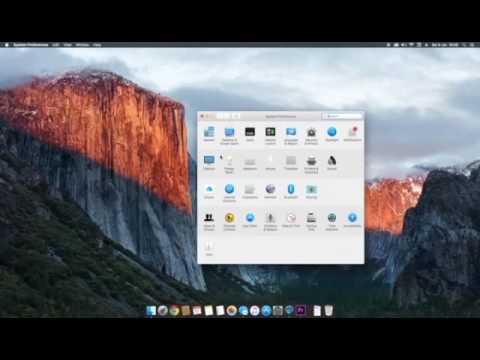
Task: Open the Help menu
Action: click(x=97, y=45)
